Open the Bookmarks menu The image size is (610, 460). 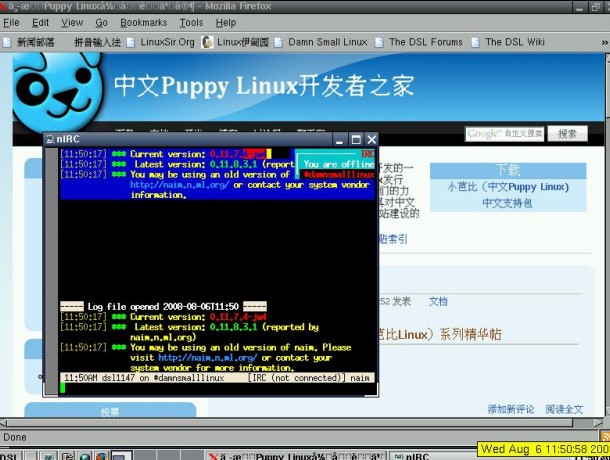(144, 23)
